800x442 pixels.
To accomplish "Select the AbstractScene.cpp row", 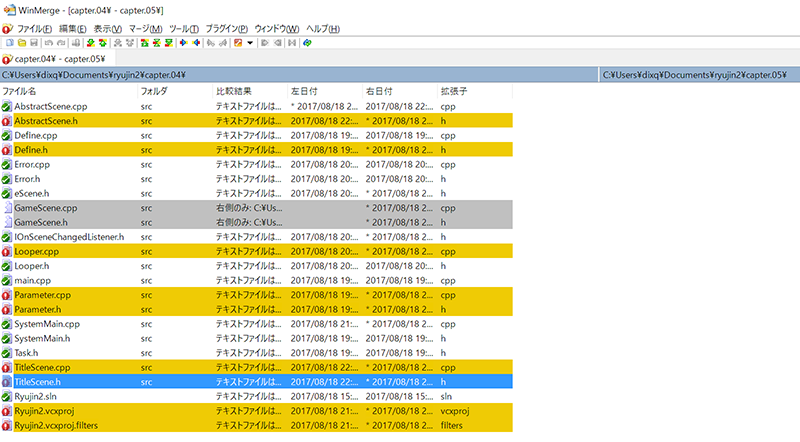I will [x=256, y=106].
